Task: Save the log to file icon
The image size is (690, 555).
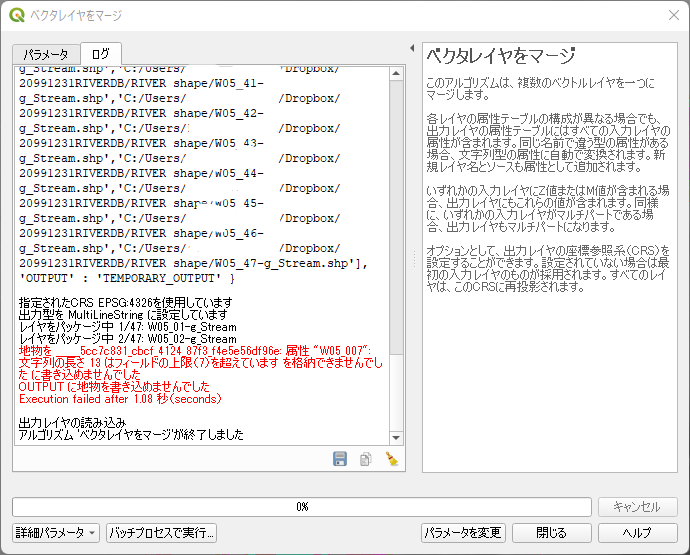Action: tap(340, 459)
